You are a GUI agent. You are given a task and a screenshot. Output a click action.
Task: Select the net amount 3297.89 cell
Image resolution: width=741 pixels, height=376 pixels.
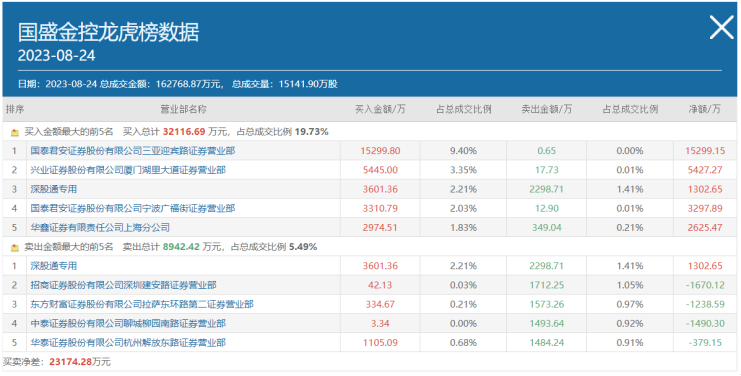point(705,208)
